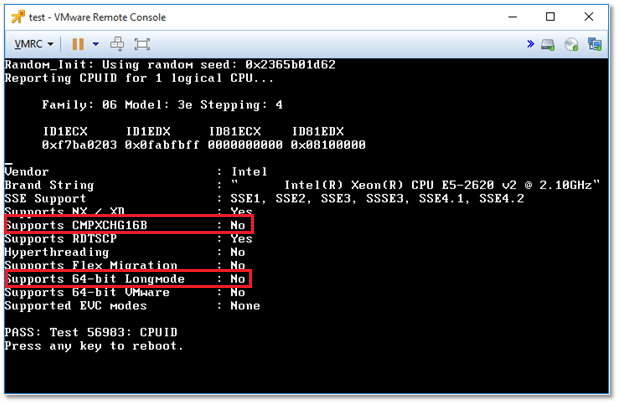Click the 'Supports 64-bit VMware' line
The height and width of the screenshot is (404, 619).
coord(125,292)
